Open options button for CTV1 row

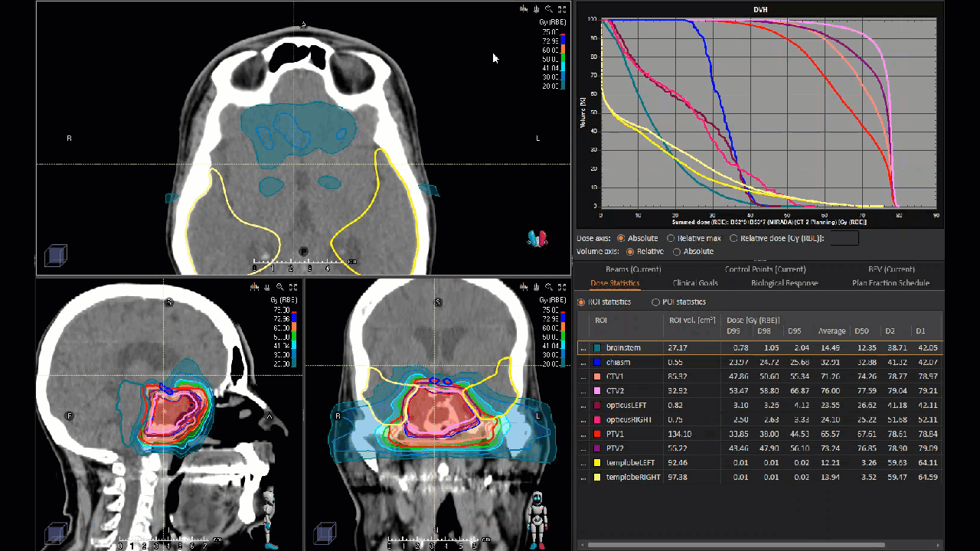[583, 377]
